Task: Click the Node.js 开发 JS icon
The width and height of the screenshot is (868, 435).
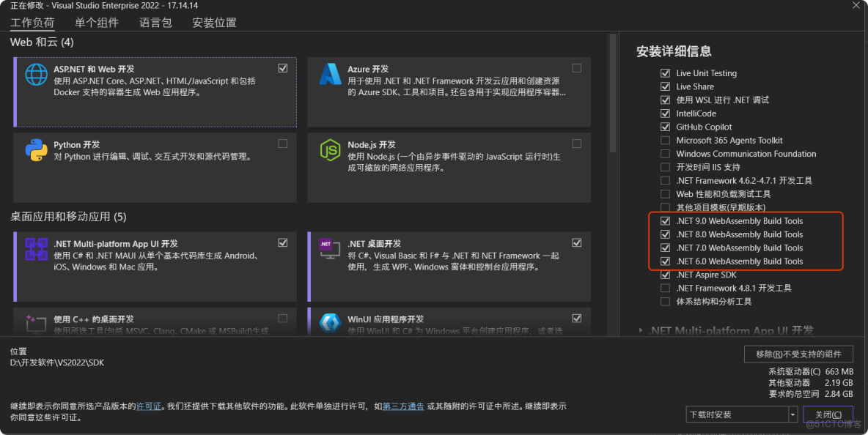Action: pyautogui.click(x=329, y=149)
